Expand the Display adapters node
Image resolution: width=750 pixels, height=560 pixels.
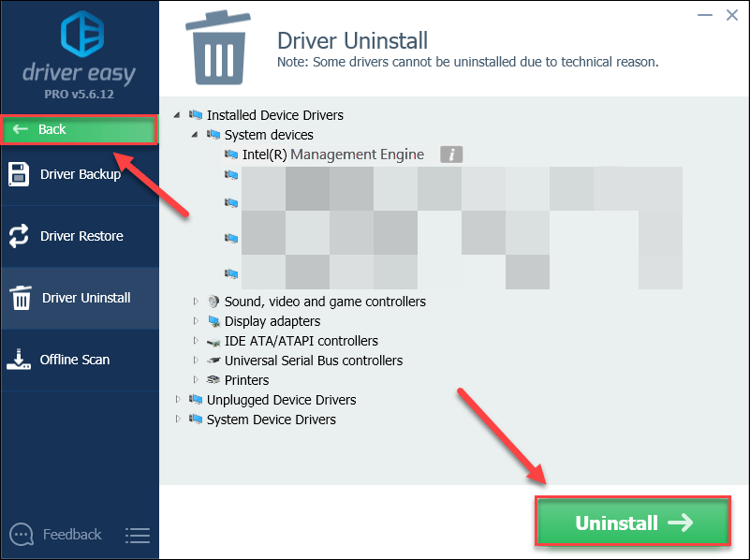pos(196,321)
